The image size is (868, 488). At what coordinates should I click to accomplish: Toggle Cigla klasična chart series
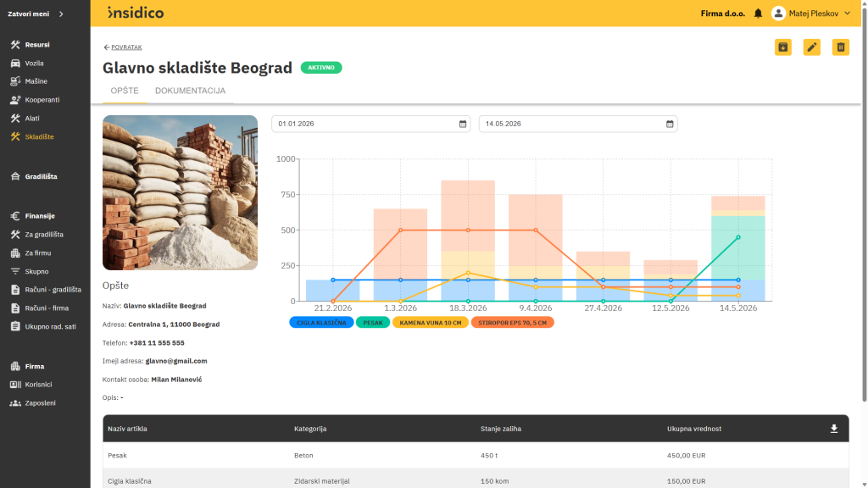(321, 323)
